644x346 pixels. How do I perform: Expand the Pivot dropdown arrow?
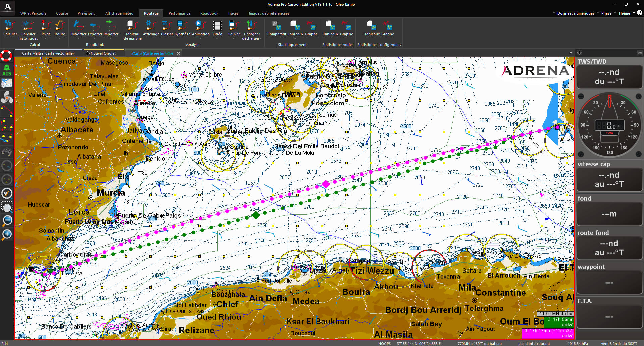coord(46,38)
